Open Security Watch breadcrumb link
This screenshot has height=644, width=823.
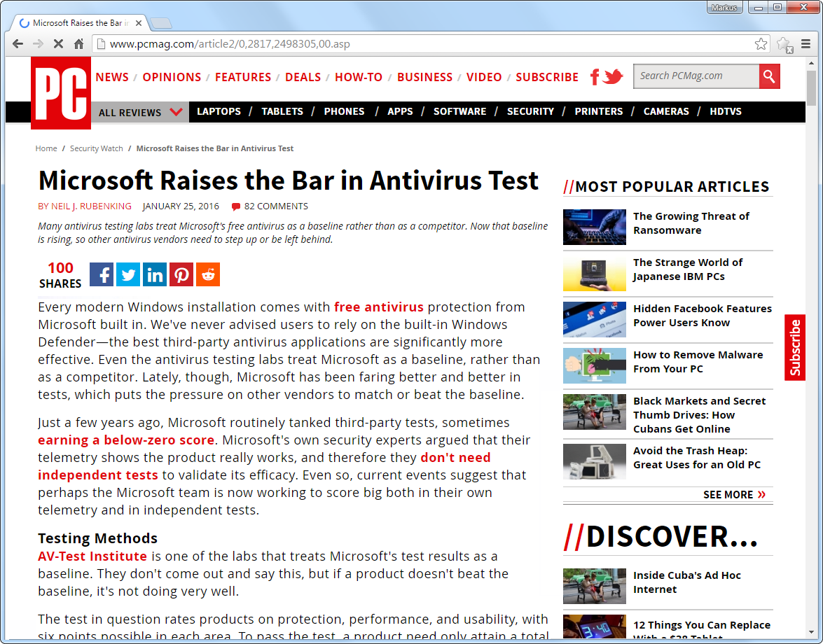tap(97, 148)
